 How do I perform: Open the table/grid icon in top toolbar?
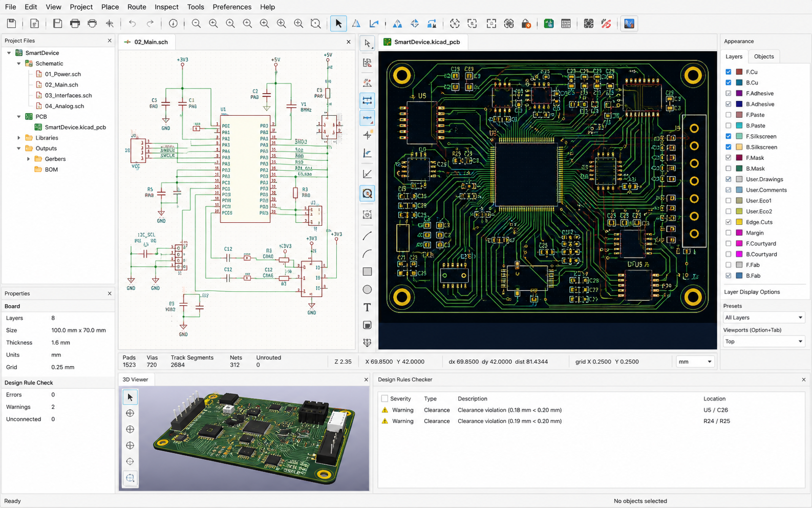point(566,24)
